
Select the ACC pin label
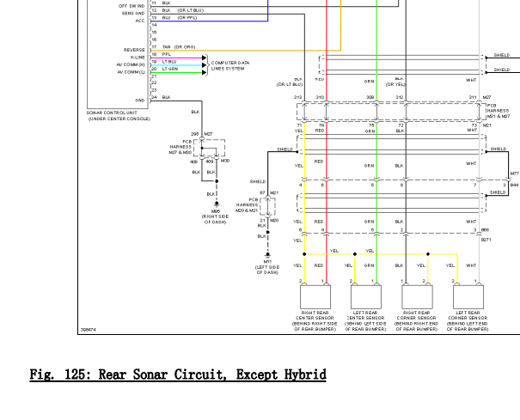point(140,21)
